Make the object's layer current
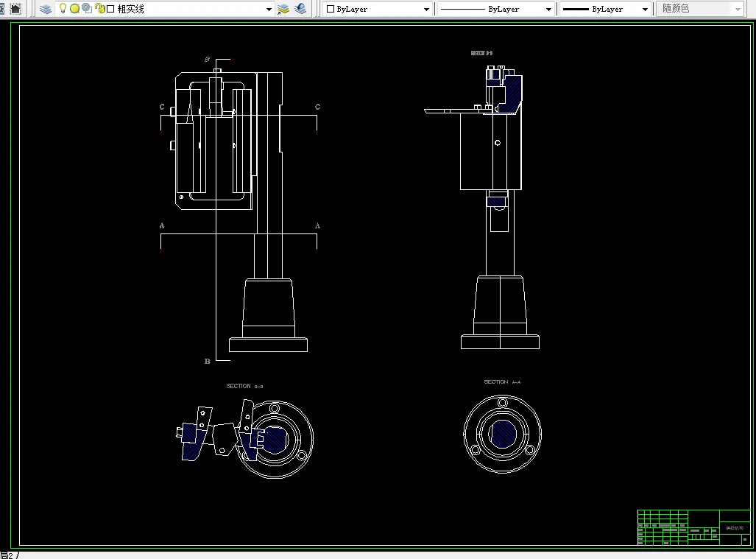The height and width of the screenshot is (559, 756). 283,9
